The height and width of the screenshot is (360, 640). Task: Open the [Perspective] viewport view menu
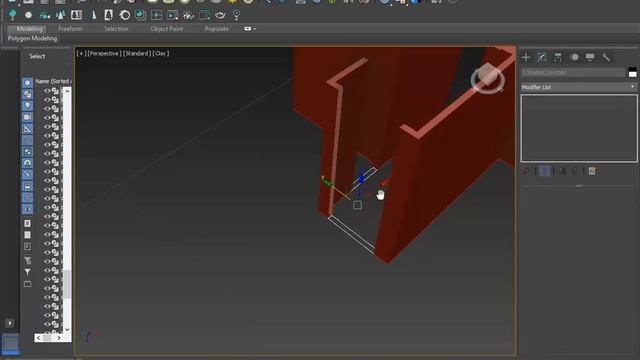[104, 53]
